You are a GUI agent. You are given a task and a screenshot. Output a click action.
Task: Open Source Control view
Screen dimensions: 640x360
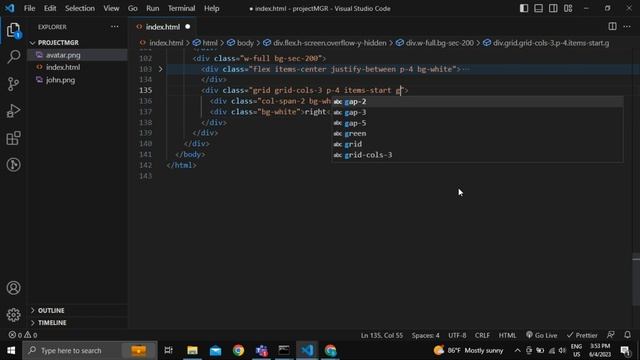[x=13, y=84]
